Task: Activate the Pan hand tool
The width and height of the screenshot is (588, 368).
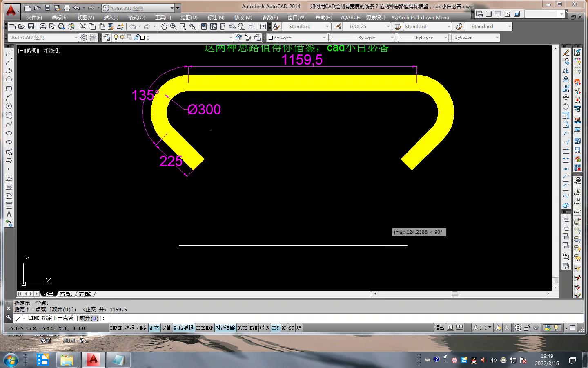Action: [164, 27]
